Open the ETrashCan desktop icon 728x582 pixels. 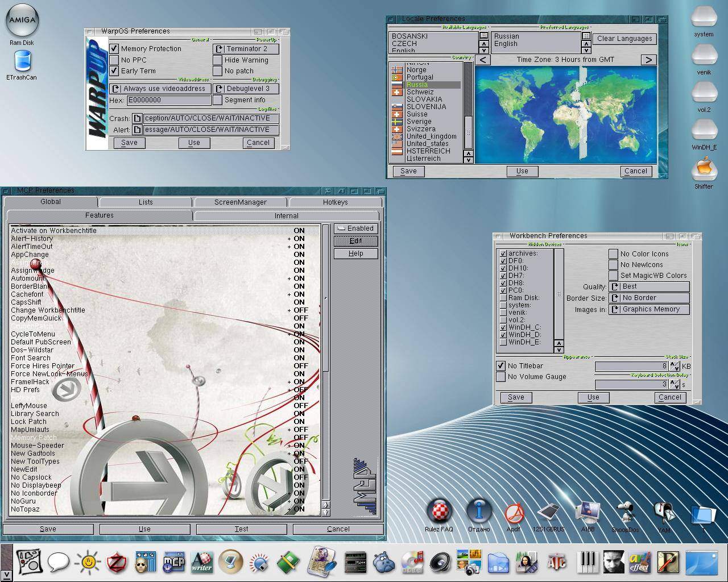[22, 61]
